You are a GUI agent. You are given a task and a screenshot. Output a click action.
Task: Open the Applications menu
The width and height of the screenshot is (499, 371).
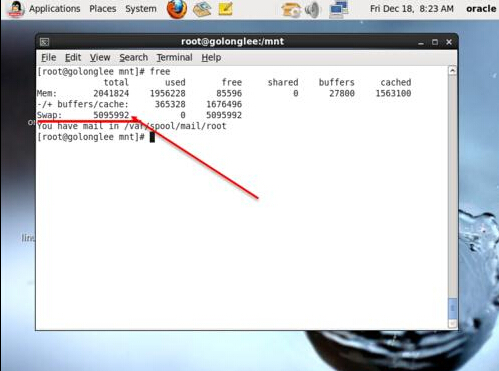(54, 9)
